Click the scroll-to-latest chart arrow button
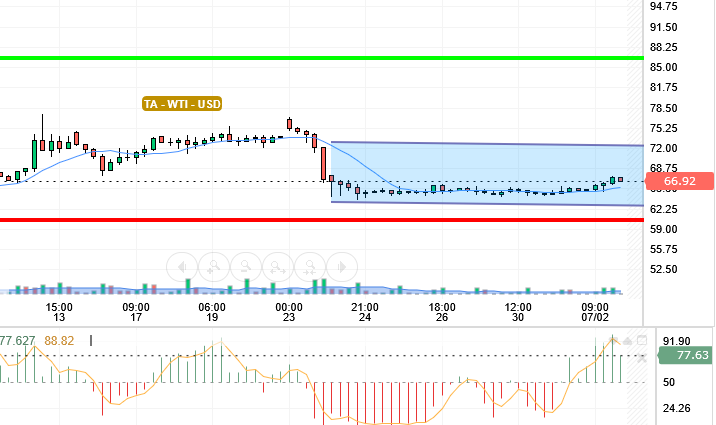716x425 pixels. pyautogui.click(x=342, y=267)
